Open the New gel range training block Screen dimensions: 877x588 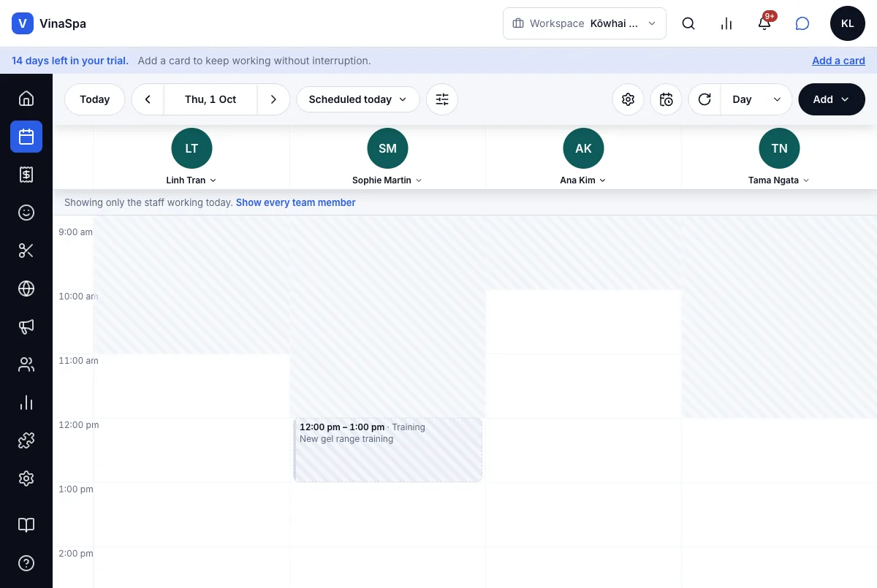pos(387,450)
